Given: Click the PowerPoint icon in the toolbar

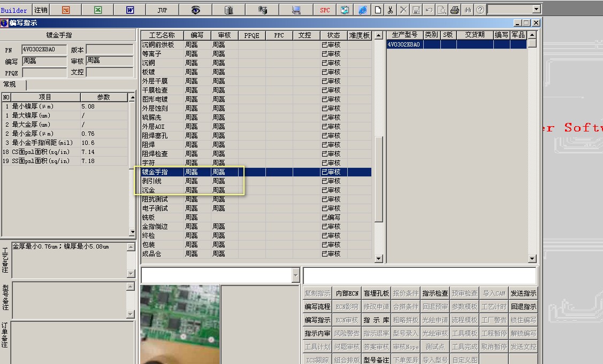Looking at the screenshot, I should (x=66, y=10).
